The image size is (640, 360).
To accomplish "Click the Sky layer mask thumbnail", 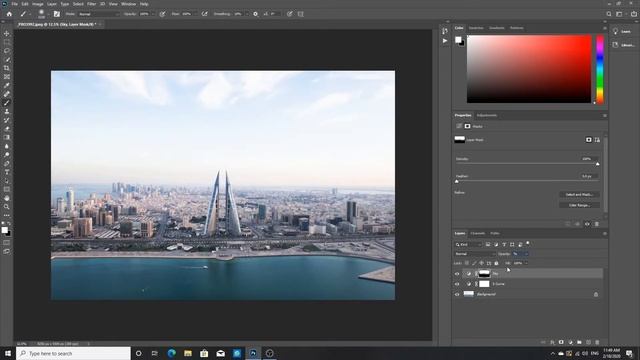I will [484, 273].
